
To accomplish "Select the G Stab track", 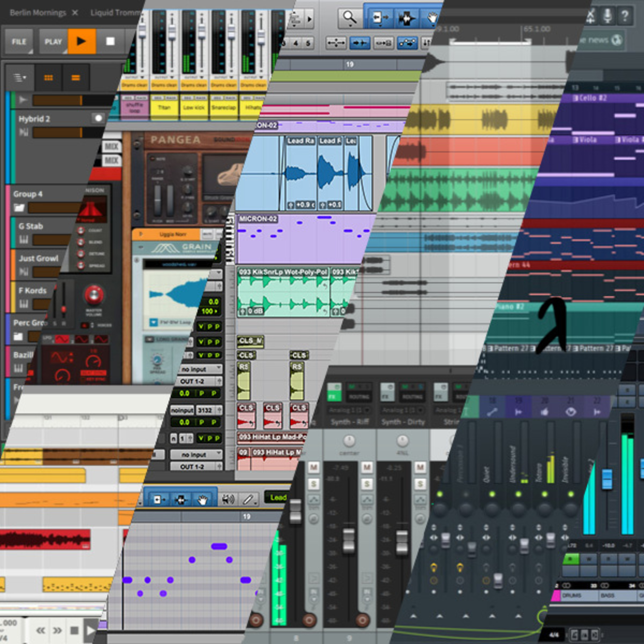I will [31, 226].
